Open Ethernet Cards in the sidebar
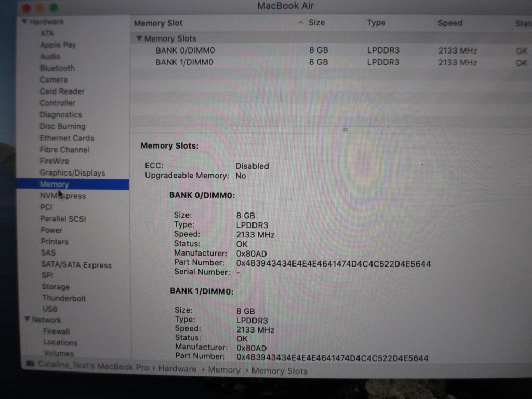The image size is (532, 399). point(67,138)
